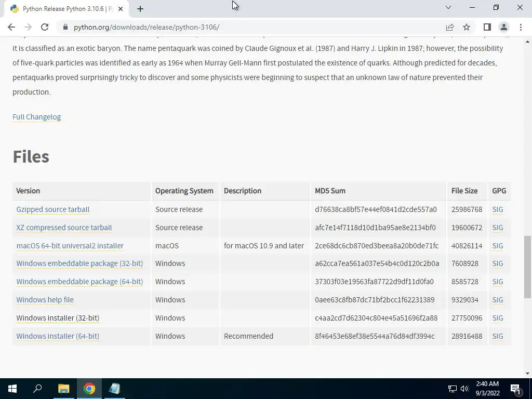Click the scrollbar up arrow
The width and height of the screenshot is (532, 399).
[x=527, y=42]
